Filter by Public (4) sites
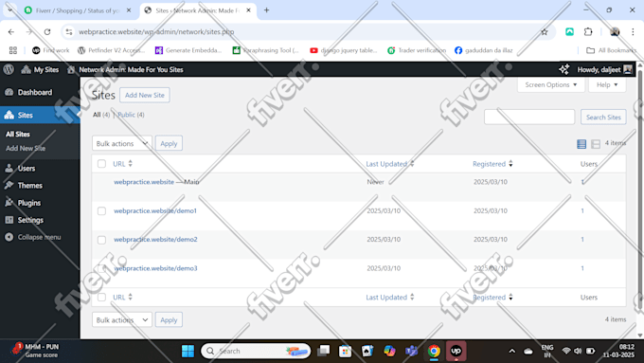 click(x=131, y=115)
